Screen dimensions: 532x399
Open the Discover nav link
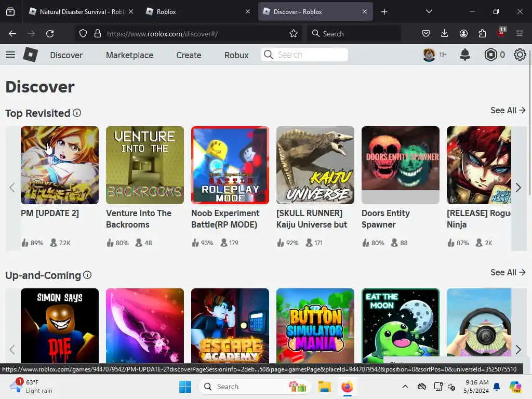click(66, 55)
